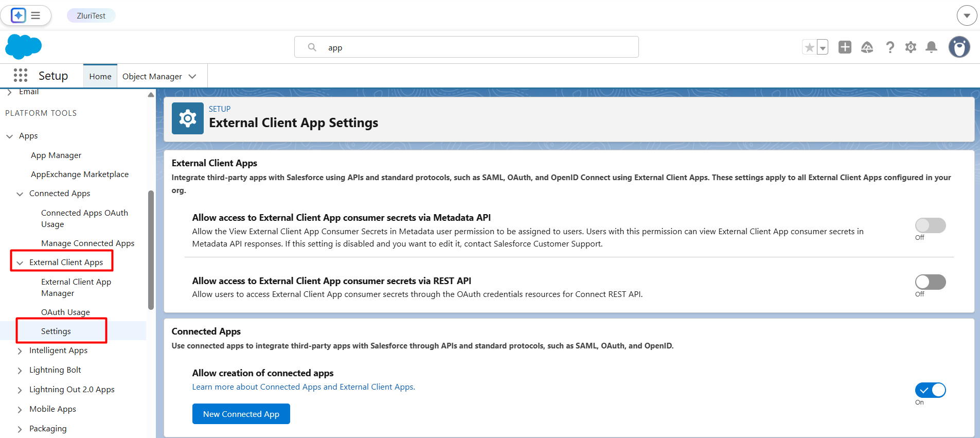Expand the Email section chevron
Screen dimensions: 980x438
tap(9, 92)
